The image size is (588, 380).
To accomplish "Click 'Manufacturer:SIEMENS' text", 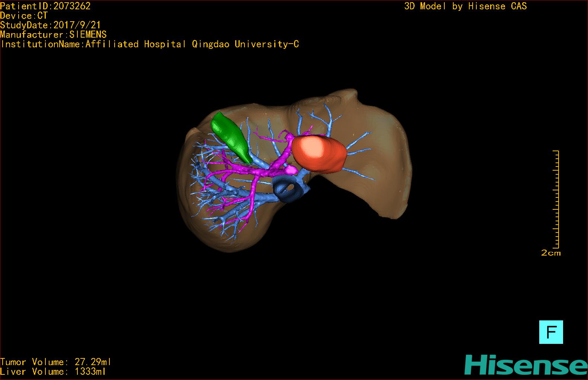I will 54,35.
